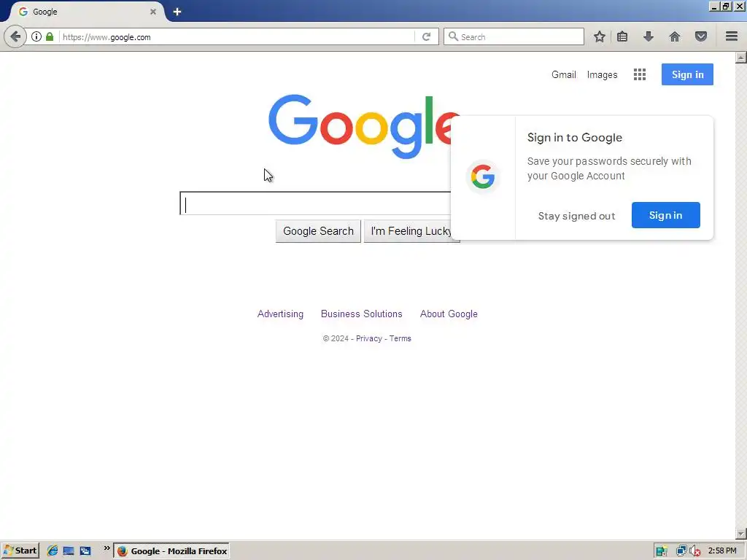The height and width of the screenshot is (560, 747).
Task: Open the Pocket icon
Action: (701, 36)
